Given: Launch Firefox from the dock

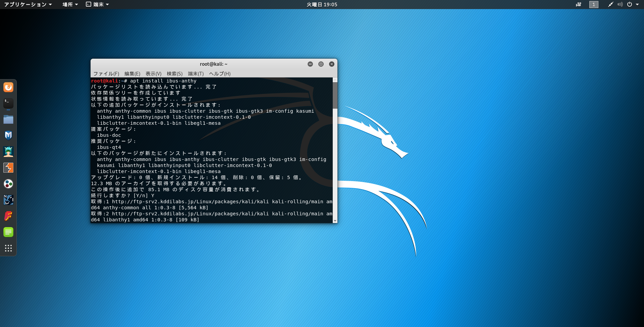Looking at the screenshot, I should [x=8, y=87].
